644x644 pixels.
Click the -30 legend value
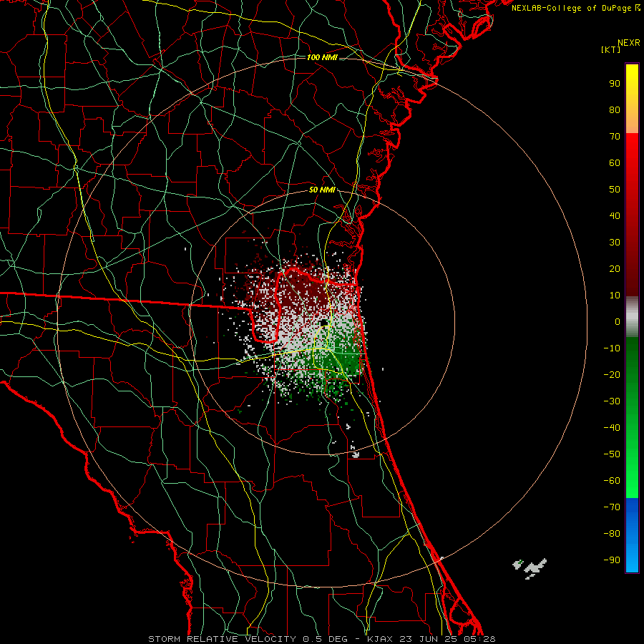(x=612, y=401)
